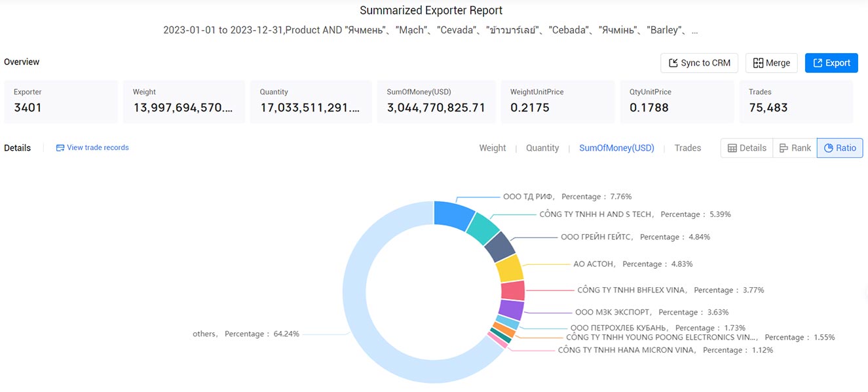
Task: Click the Merge button
Action: (772, 63)
